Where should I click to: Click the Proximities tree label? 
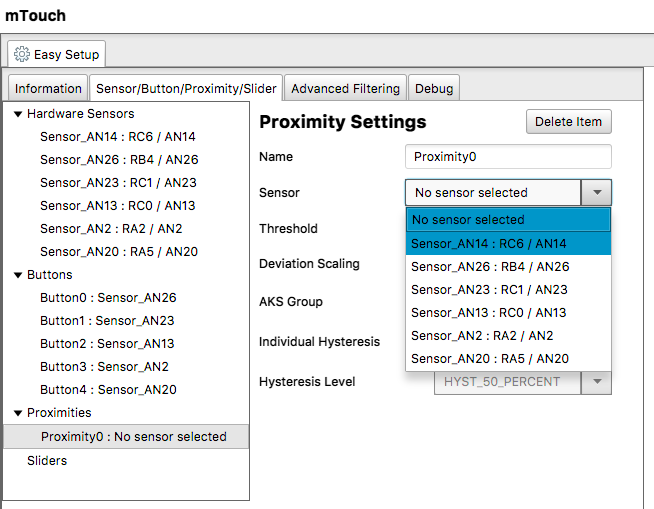(x=59, y=413)
